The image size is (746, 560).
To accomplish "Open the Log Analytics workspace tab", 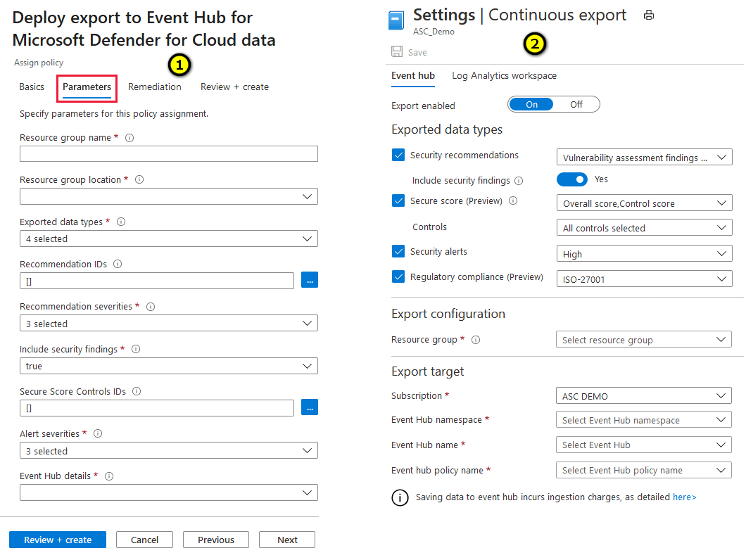I will (504, 76).
